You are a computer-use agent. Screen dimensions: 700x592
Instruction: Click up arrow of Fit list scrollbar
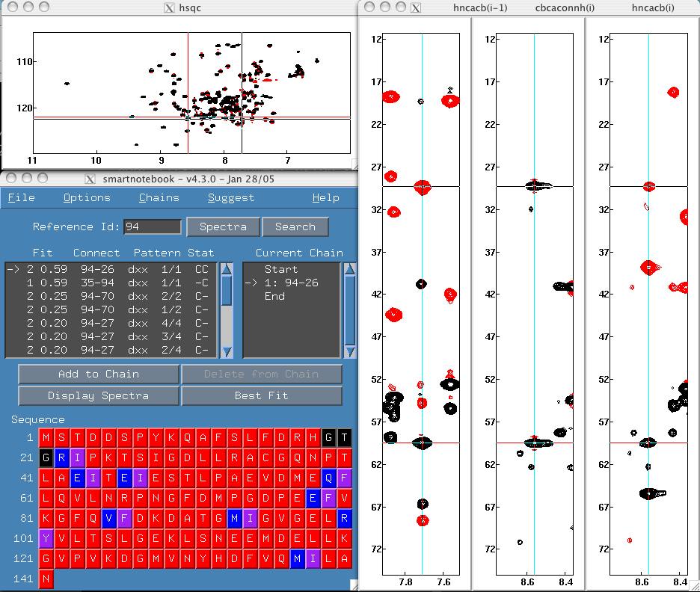point(227,271)
